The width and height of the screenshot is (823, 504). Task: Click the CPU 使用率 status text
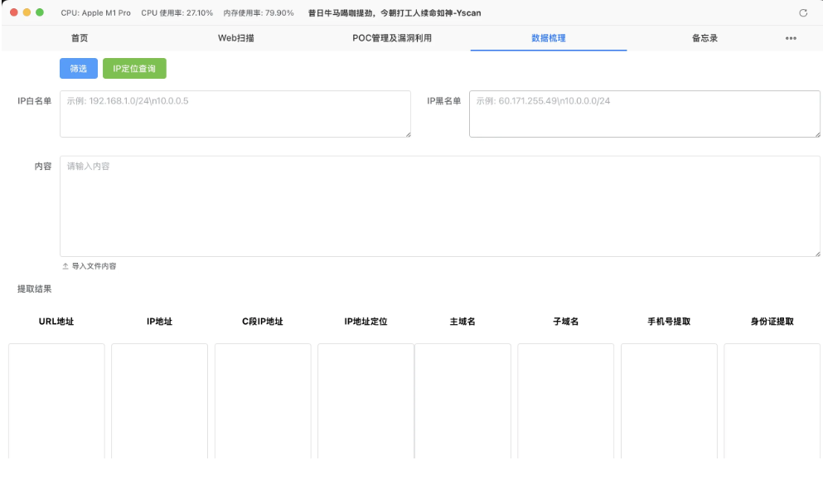(177, 13)
